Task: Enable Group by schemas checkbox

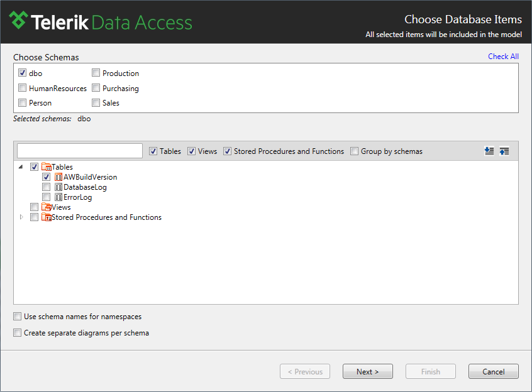Action: click(354, 151)
